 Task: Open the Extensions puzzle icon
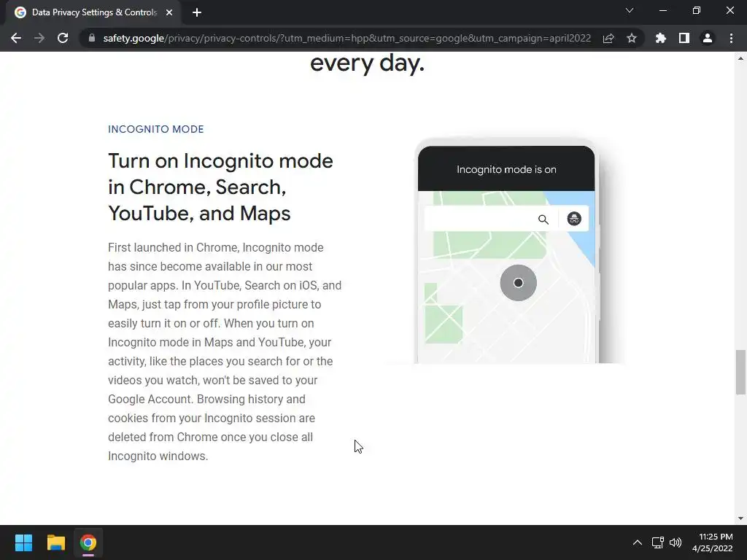[x=661, y=38]
